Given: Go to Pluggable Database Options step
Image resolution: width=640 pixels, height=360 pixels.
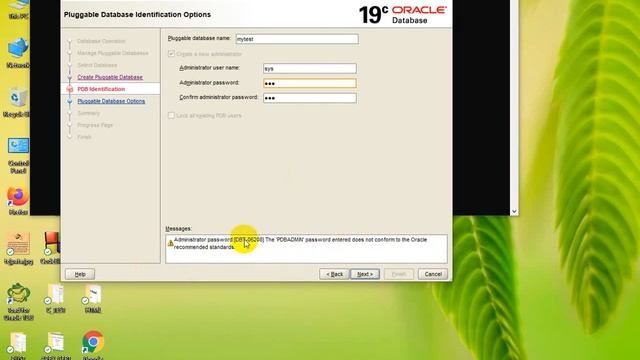Looking at the screenshot, I should click(x=111, y=101).
